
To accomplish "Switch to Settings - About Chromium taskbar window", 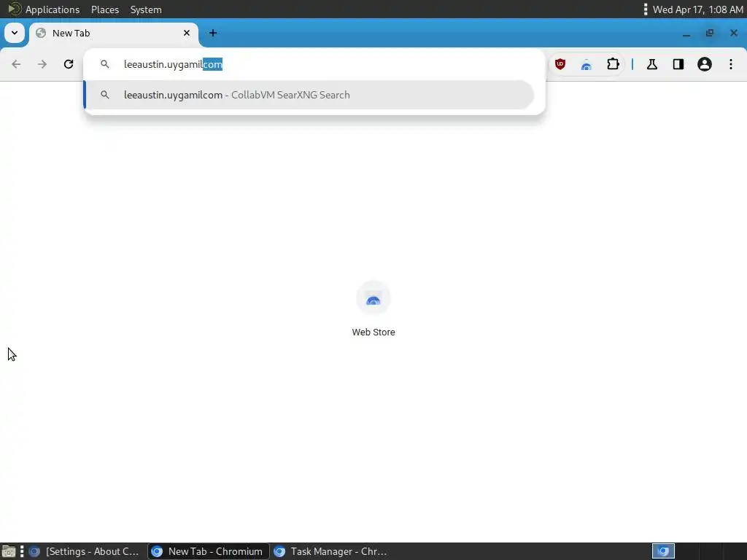I will point(85,551).
